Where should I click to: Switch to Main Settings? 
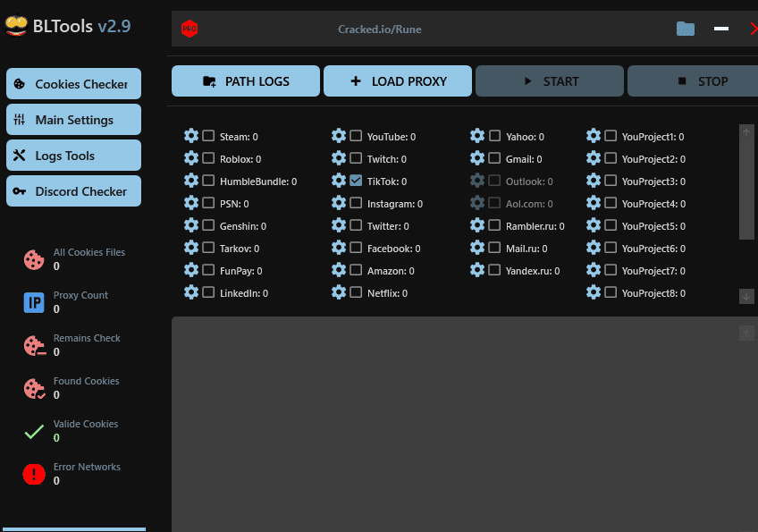(73, 119)
